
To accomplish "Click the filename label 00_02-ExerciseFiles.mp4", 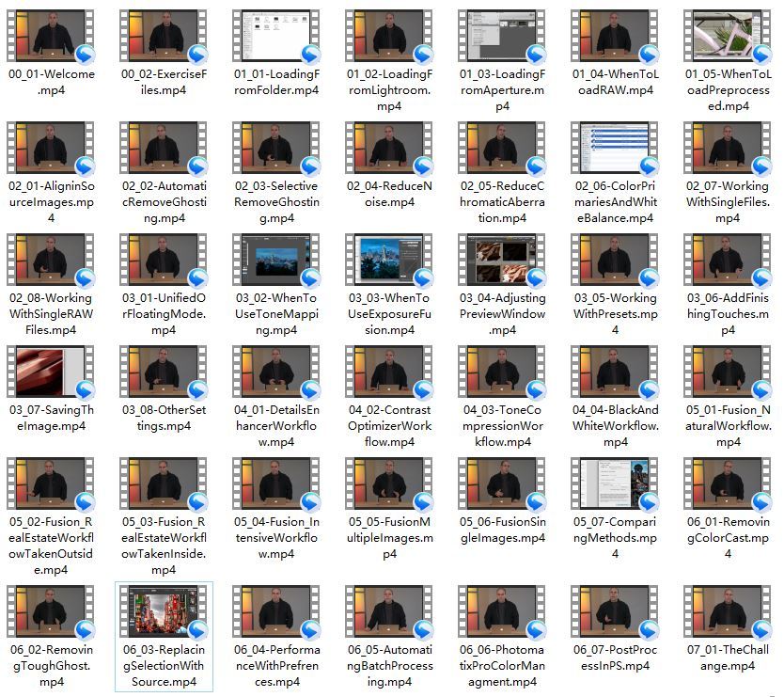I will [164, 82].
